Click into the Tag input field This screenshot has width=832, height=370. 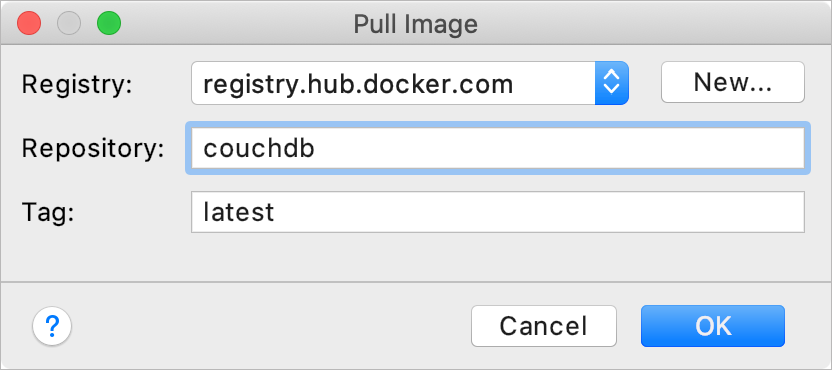pyautogui.click(x=498, y=212)
